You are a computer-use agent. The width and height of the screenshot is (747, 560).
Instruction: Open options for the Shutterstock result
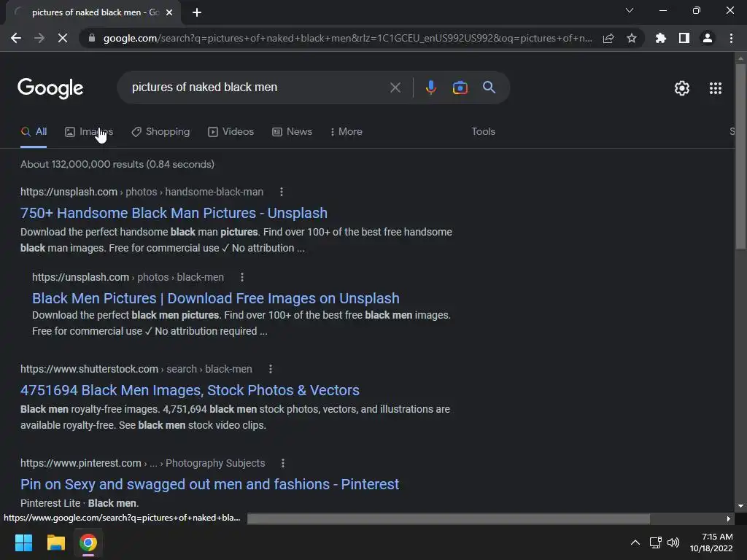coord(271,369)
